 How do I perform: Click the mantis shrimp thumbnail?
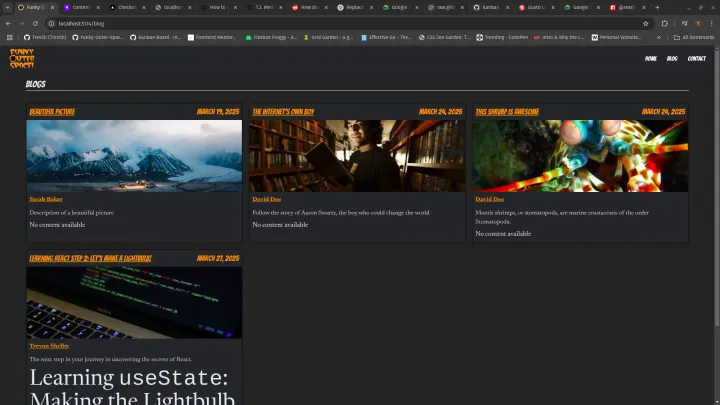click(x=580, y=156)
